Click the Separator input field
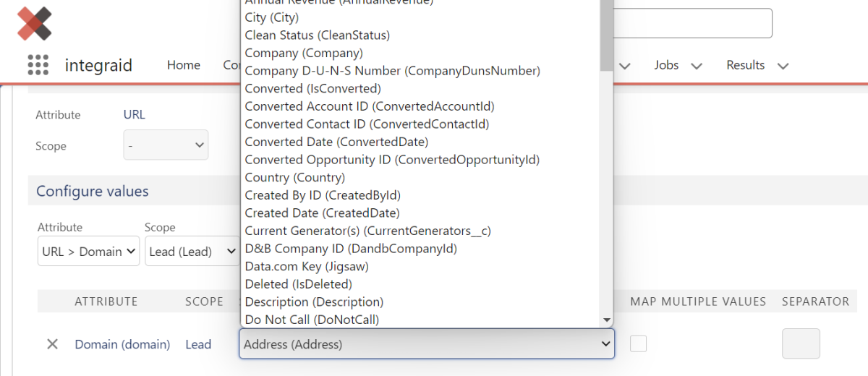 [801, 343]
